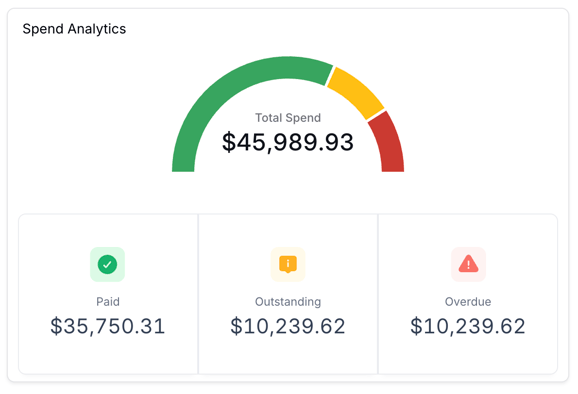Screen dimensions: 578x394
Task: Select the yellow segment of the gauge
Action: tap(357, 92)
